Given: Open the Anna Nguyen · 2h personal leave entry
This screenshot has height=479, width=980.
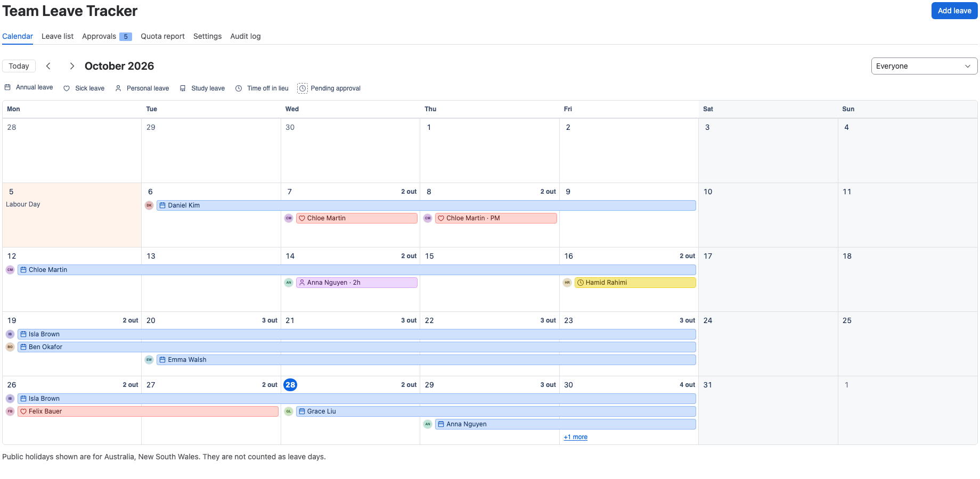Looking at the screenshot, I should click(357, 283).
